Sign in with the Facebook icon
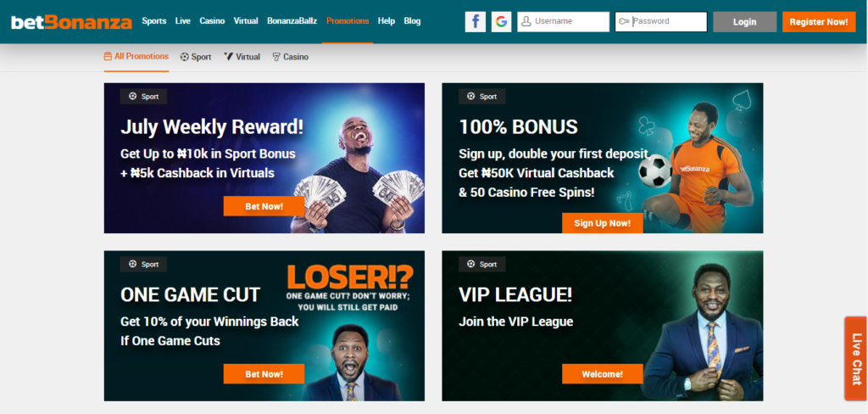This screenshot has width=868, height=414. coord(475,21)
